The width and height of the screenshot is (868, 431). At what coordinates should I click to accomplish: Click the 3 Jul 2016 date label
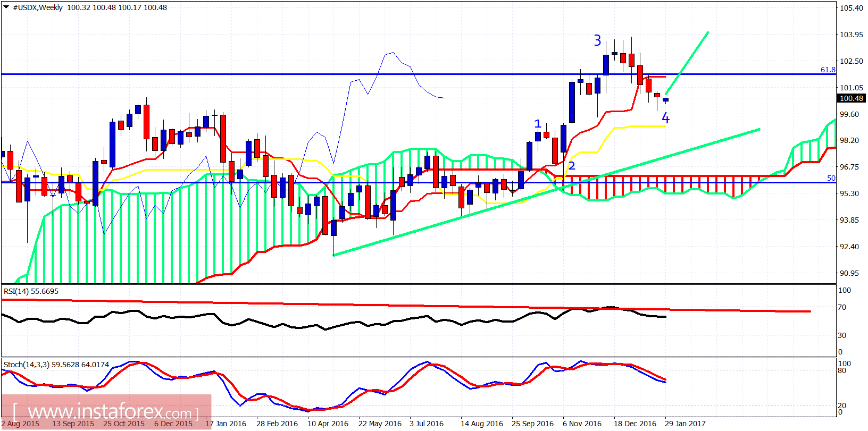427,424
